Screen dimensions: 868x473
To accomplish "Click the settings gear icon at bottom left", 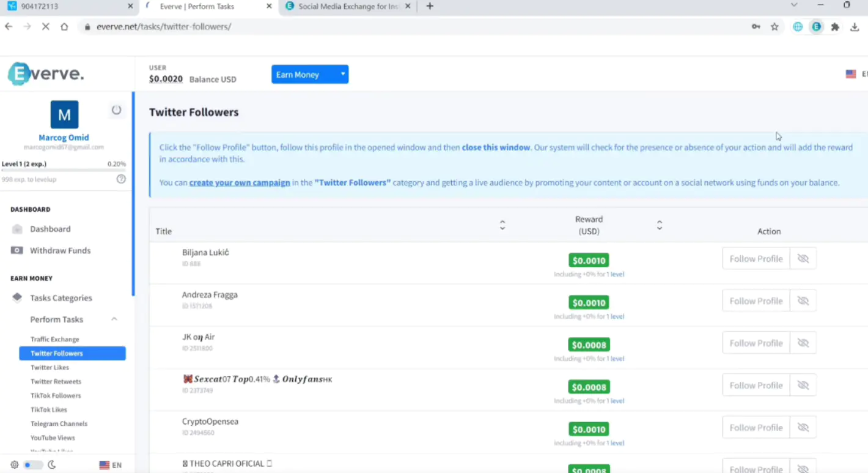I will point(14,465).
